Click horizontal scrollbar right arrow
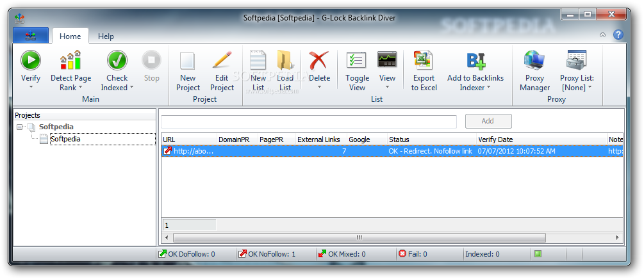The image size is (644, 279). (x=618, y=237)
